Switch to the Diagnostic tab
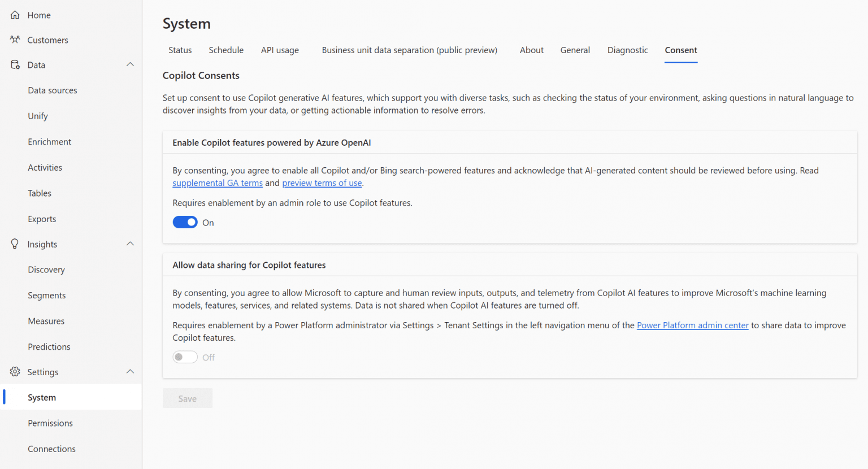This screenshot has height=469, width=868. 627,50
